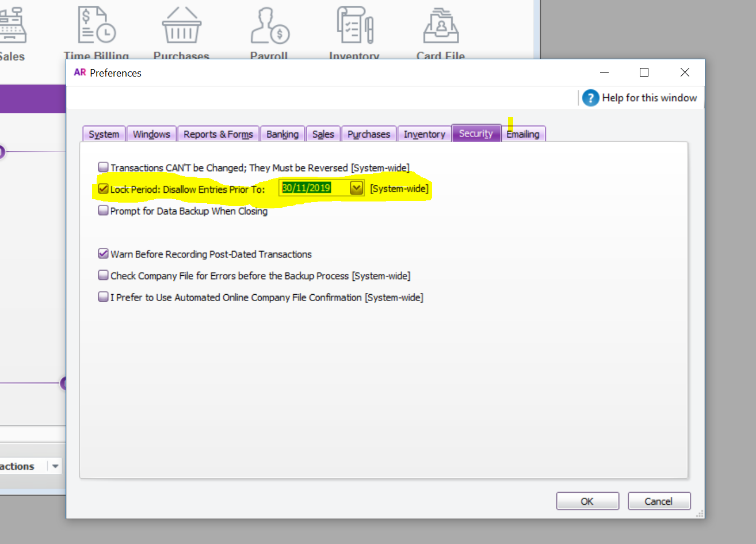Open the Inventory clipboard icon

pos(355,25)
